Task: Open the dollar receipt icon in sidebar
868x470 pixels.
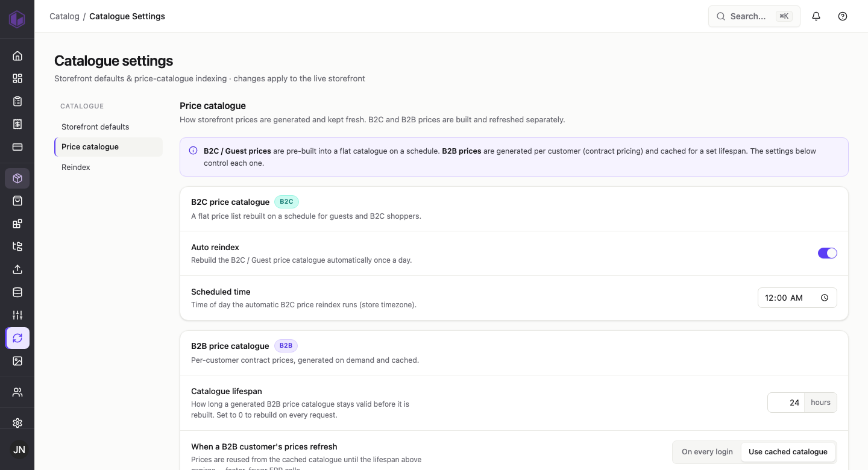Action: (17, 124)
